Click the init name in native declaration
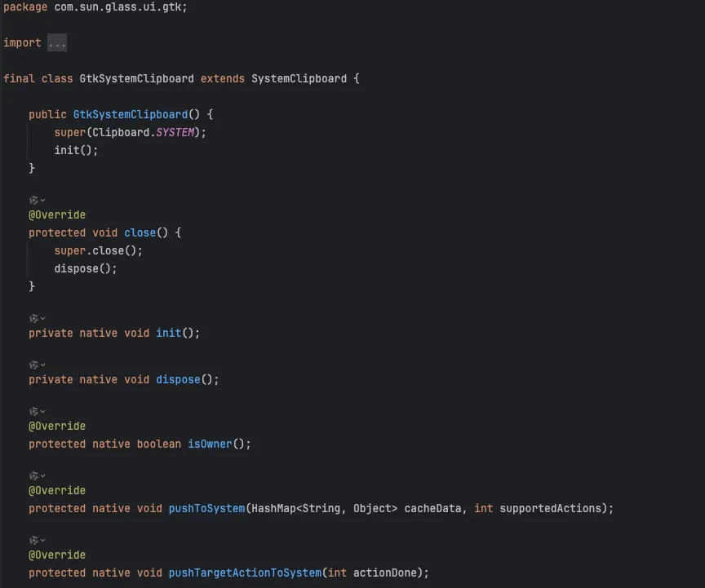The image size is (705, 588). [169, 333]
